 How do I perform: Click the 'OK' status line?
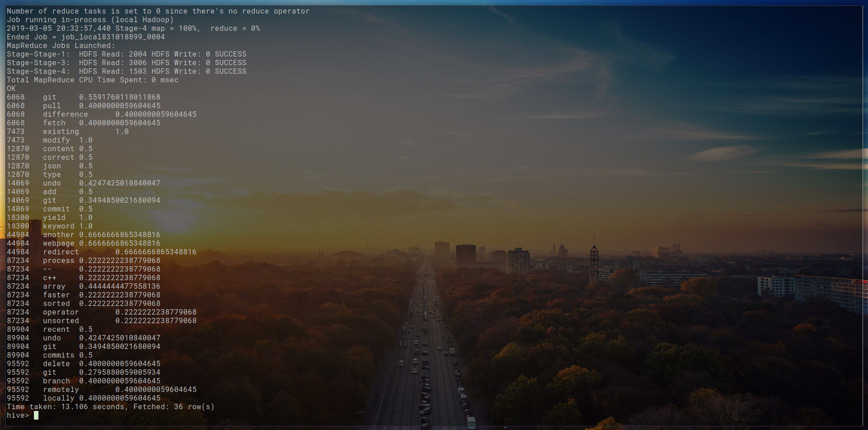[x=11, y=88]
